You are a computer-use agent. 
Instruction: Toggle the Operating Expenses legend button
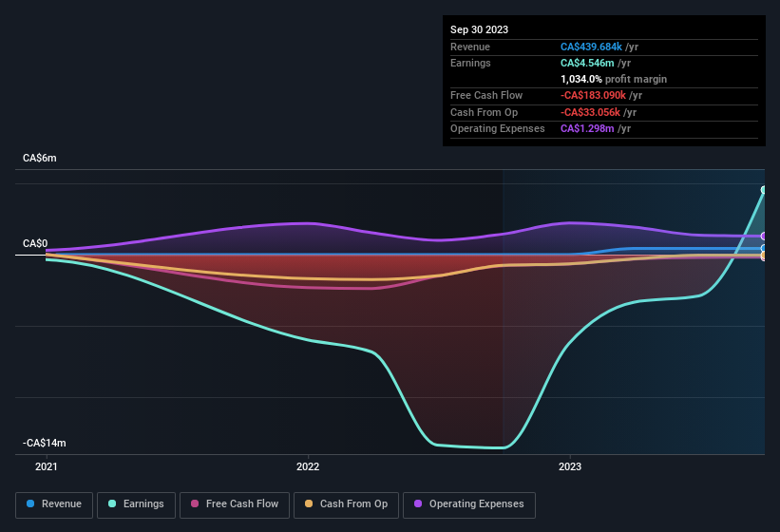[x=469, y=505]
